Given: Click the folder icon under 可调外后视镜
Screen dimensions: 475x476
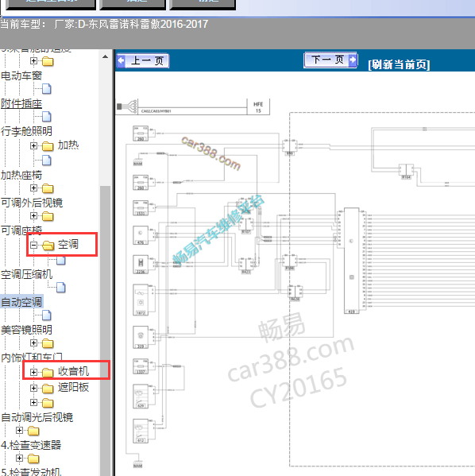Looking at the screenshot, I should tap(48, 216).
